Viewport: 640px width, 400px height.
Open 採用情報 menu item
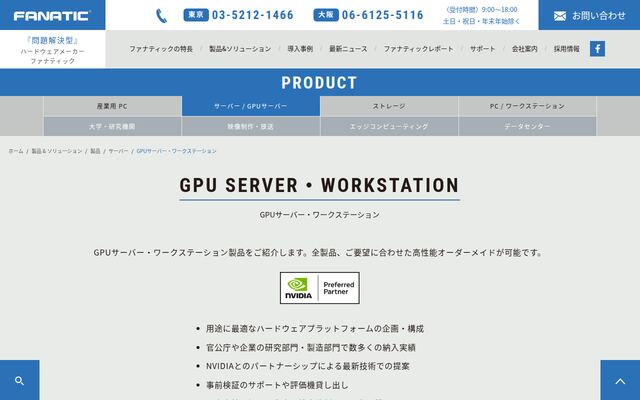coord(567,49)
